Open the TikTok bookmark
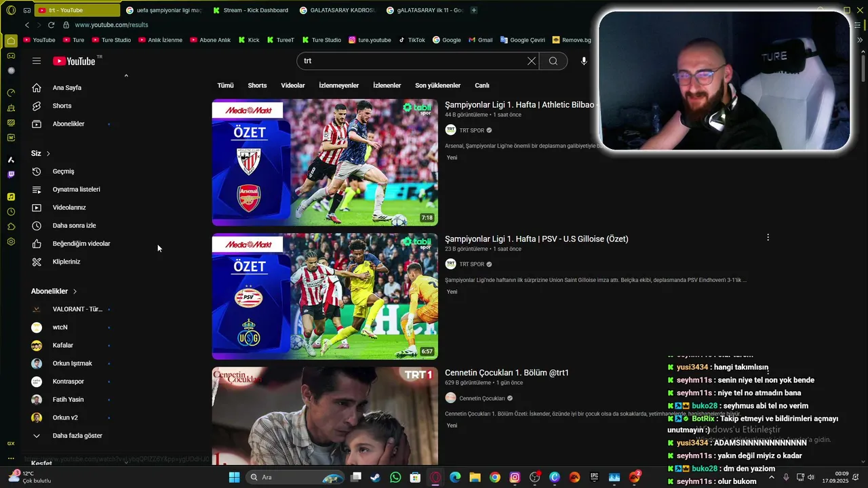 (x=412, y=40)
